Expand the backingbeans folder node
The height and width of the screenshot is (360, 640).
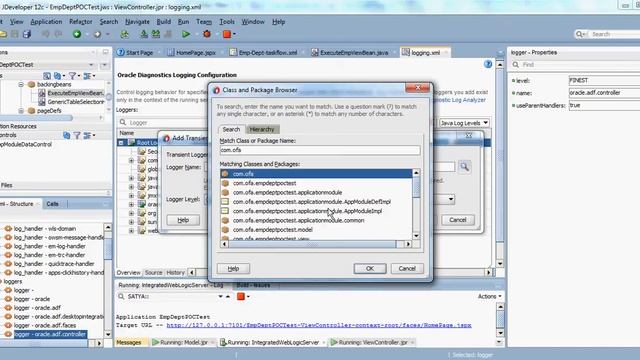point(21,84)
